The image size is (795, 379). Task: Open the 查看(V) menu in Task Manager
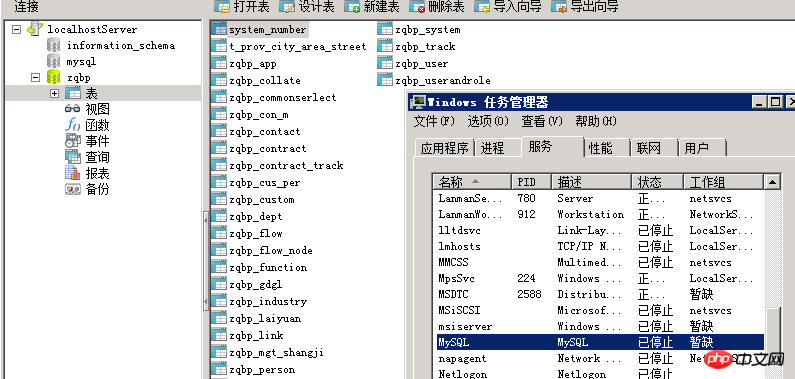coord(542,121)
